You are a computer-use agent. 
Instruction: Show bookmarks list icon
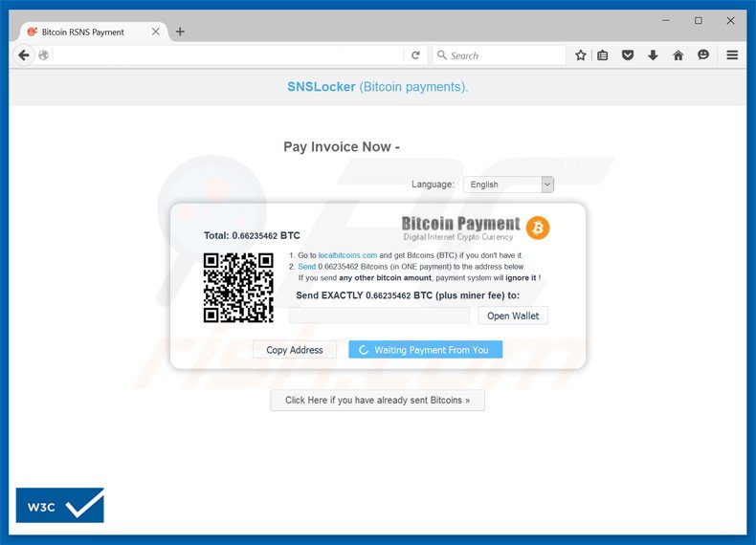602,55
